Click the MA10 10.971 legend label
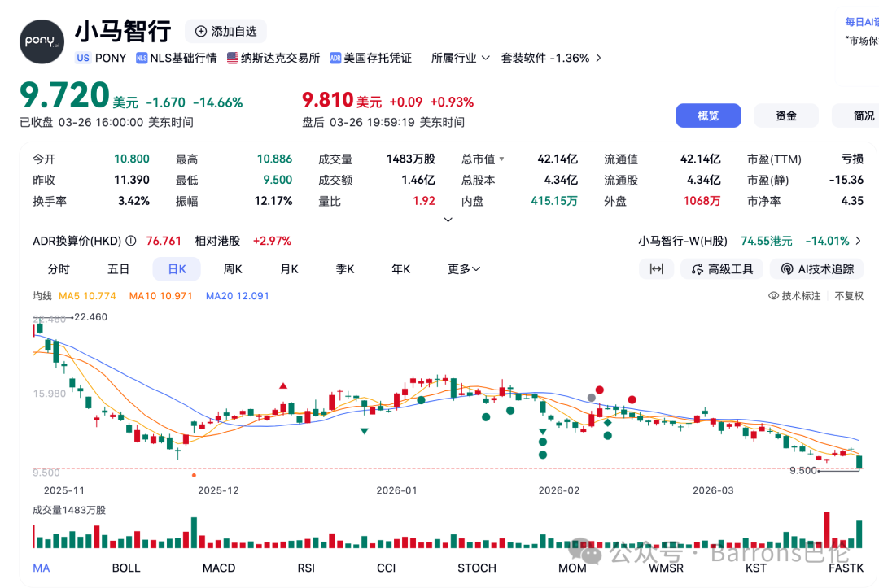Viewport: 879px width, 588px height. click(x=160, y=296)
